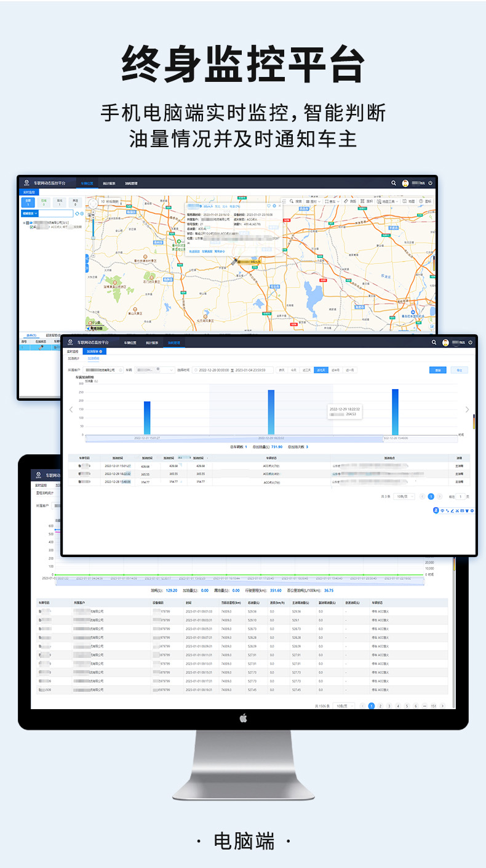This screenshot has width=486, height=868.
Task: Click power icon in map window header
Action: 430,183
